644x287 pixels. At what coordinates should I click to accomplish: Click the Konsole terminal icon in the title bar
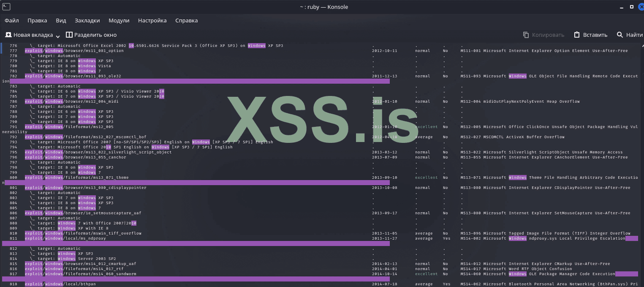[6, 7]
